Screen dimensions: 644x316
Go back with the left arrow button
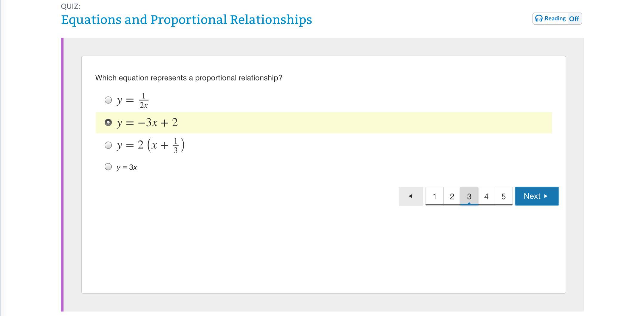(411, 196)
